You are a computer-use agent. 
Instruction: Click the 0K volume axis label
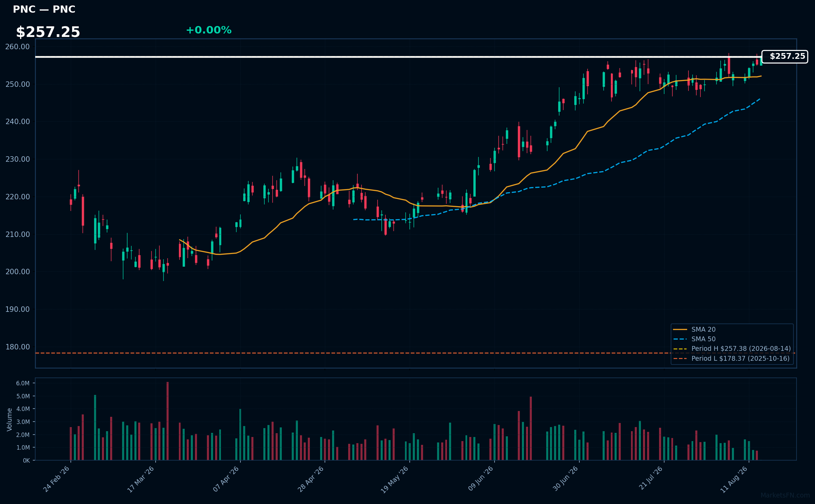click(x=26, y=461)
